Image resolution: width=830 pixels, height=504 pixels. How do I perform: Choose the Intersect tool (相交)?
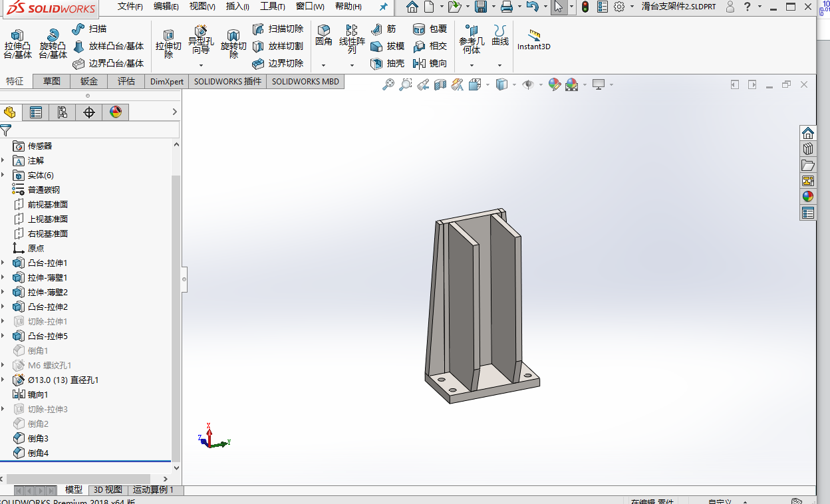pyautogui.click(x=430, y=47)
